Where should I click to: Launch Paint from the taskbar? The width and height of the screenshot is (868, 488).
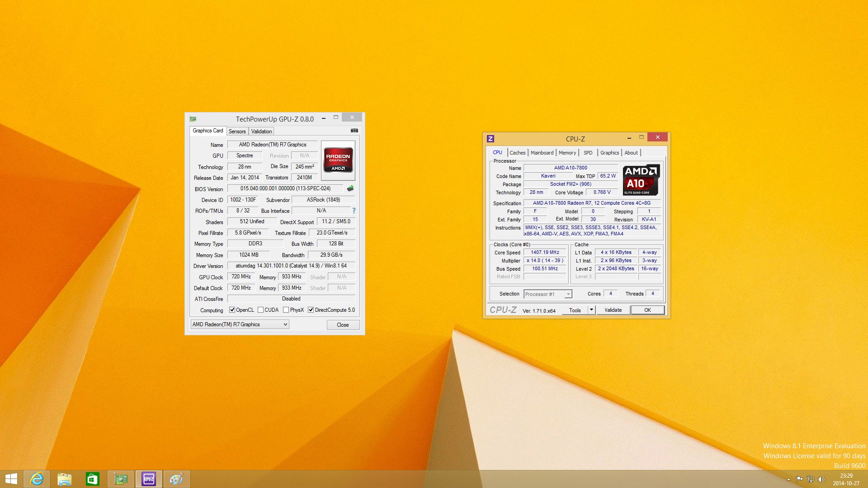[x=176, y=479]
